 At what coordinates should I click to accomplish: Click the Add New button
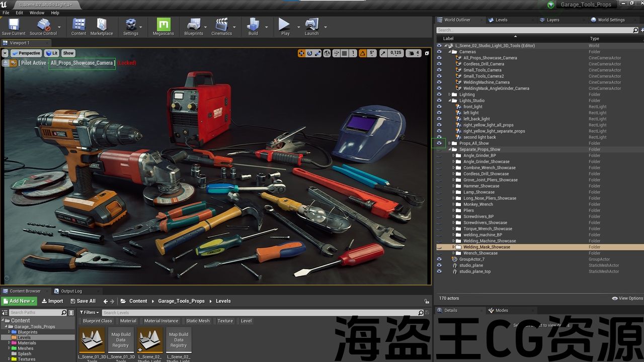[x=19, y=301]
